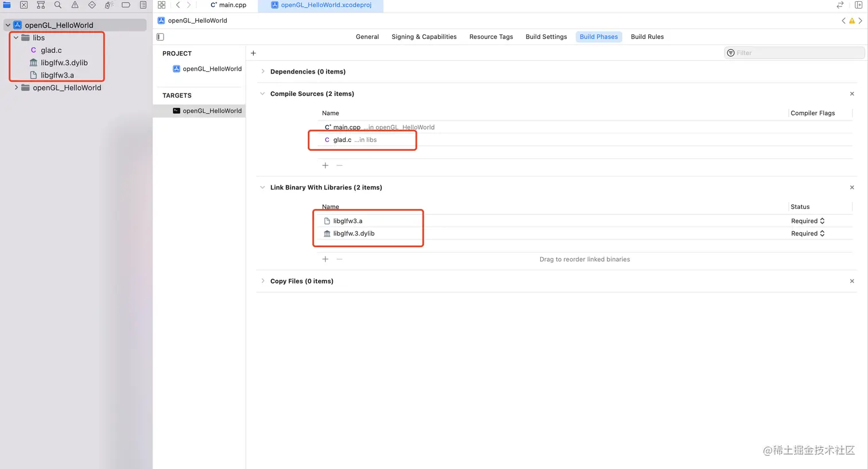Collapse the Compile Sources section
Viewport: 868px width, 469px height.
click(262, 94)
